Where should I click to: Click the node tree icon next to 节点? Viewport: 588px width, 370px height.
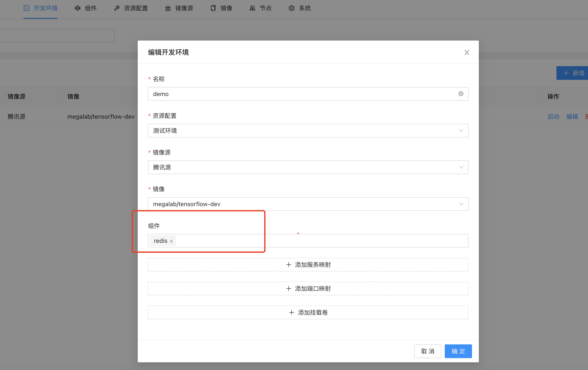click(x=252, y=8)
